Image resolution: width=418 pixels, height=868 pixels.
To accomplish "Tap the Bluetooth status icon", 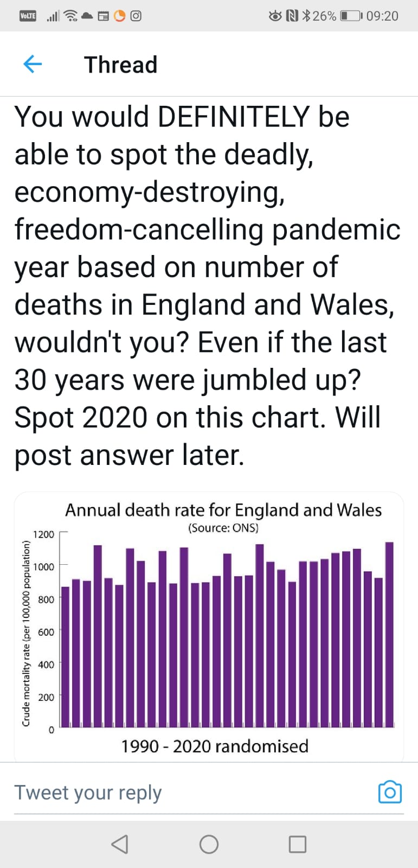I will point(306,16).
